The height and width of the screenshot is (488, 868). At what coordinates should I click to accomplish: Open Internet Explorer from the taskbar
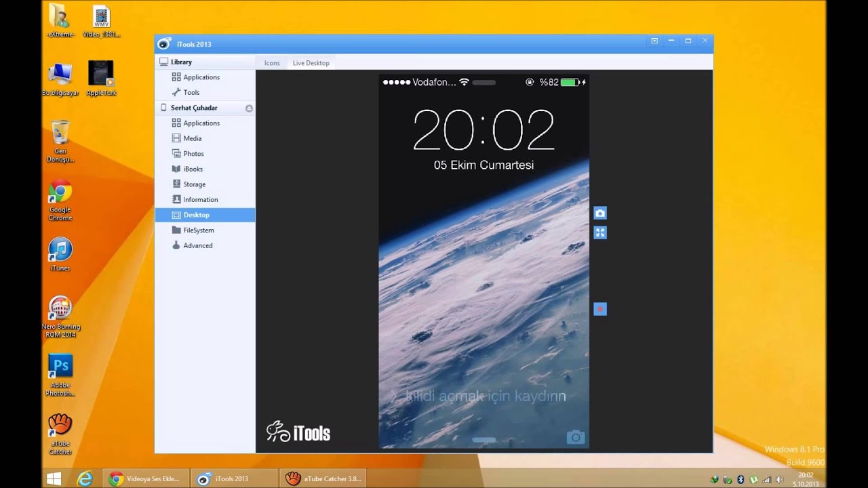[85, 479]
